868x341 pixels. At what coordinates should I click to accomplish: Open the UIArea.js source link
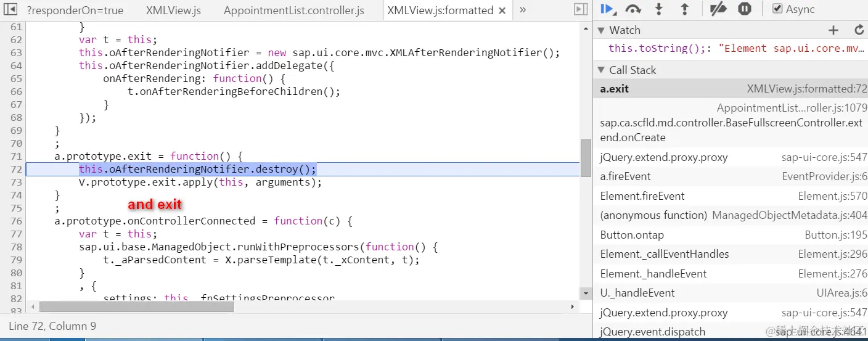click(842, 293)
